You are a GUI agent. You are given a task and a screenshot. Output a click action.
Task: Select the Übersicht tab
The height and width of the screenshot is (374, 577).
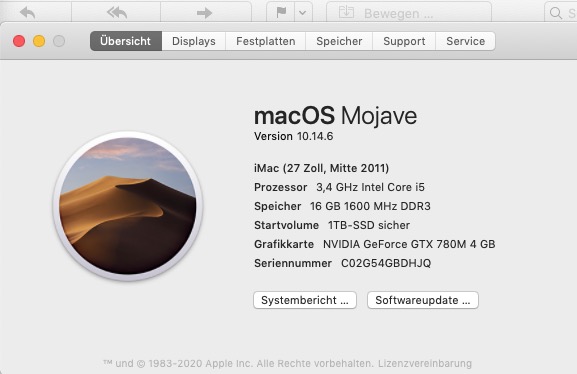126,41
